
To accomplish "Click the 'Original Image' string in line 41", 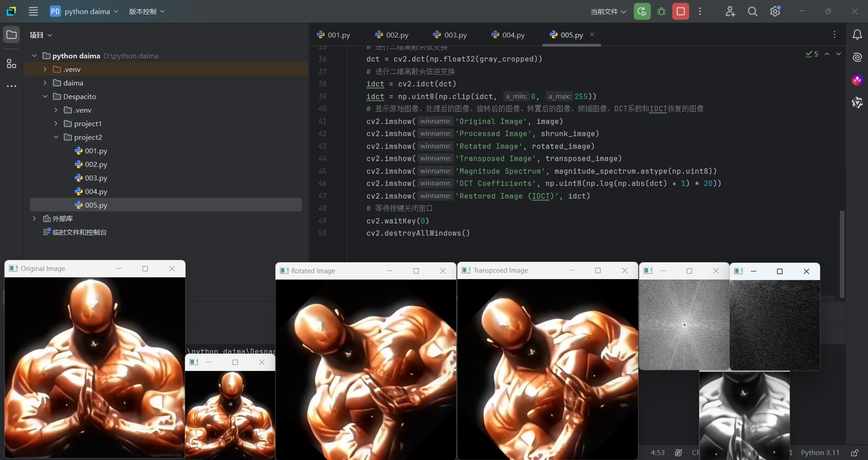I will click(x=491, y=121).
